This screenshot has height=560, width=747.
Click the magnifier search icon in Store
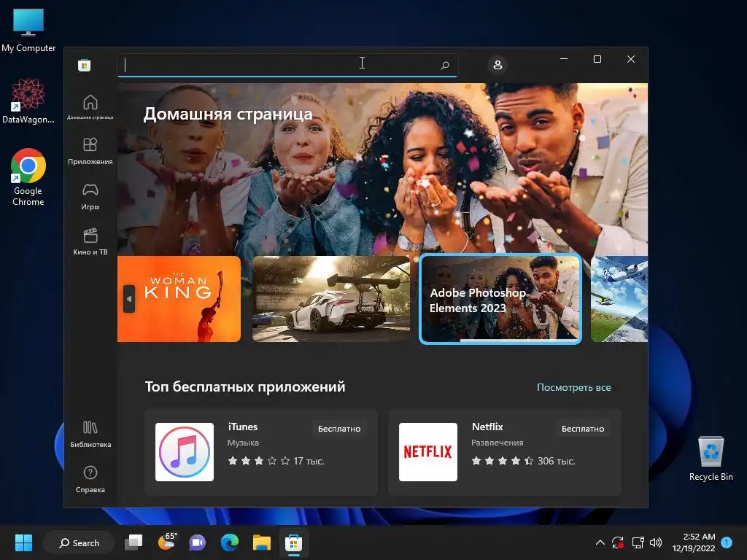coord(445,65)
